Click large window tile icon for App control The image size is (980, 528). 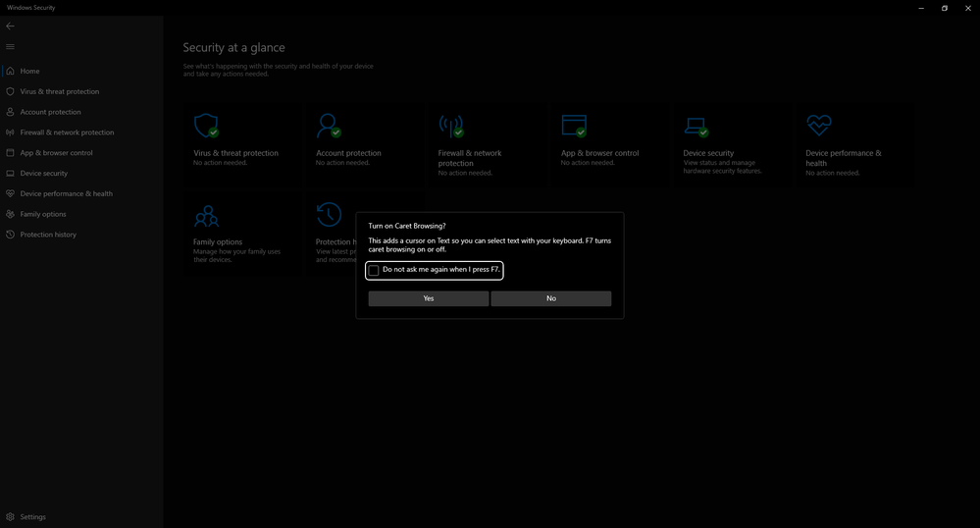574,126
